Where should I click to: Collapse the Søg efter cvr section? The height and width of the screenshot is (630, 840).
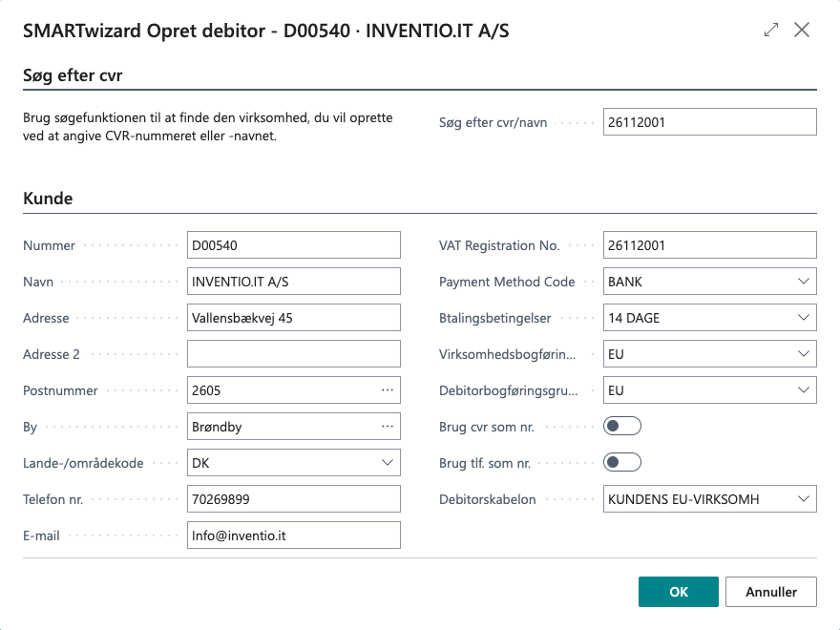pyautogui.click(x=73, y=75)
